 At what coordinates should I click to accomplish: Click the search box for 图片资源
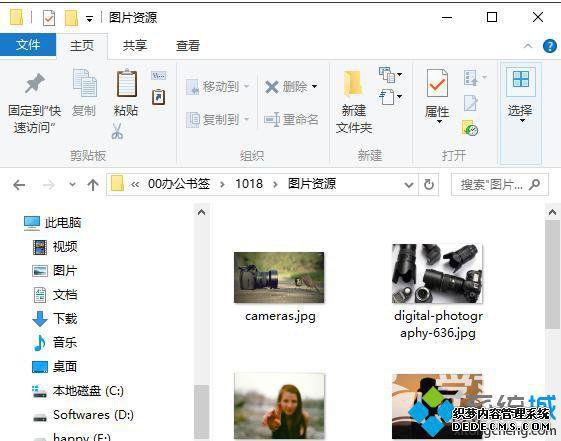499,185
